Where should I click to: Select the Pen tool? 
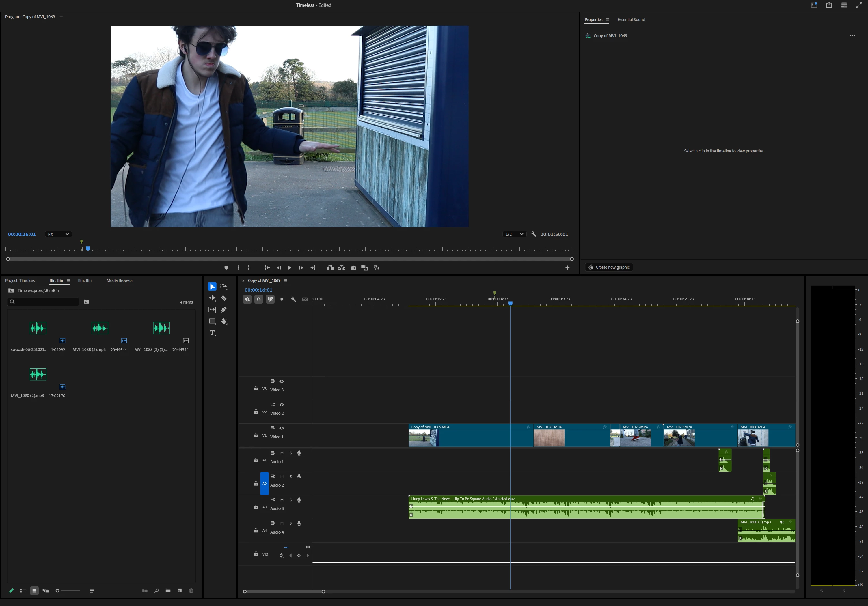pos(224,310)
